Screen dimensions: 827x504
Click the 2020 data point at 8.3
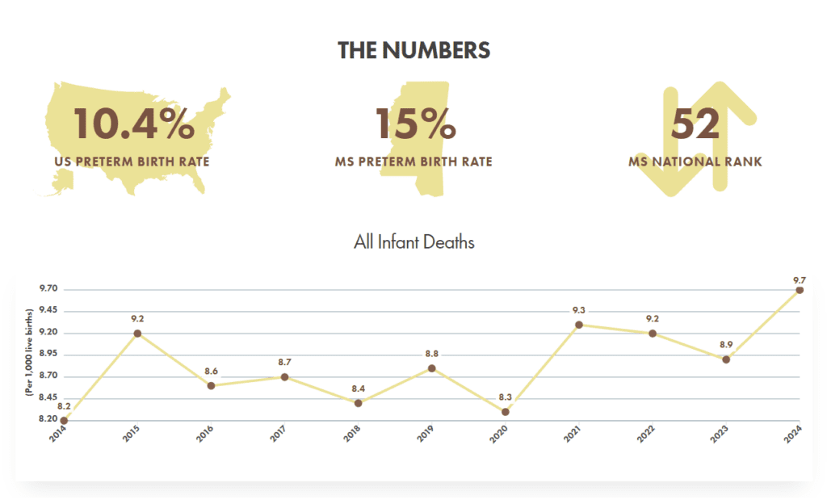506,412
